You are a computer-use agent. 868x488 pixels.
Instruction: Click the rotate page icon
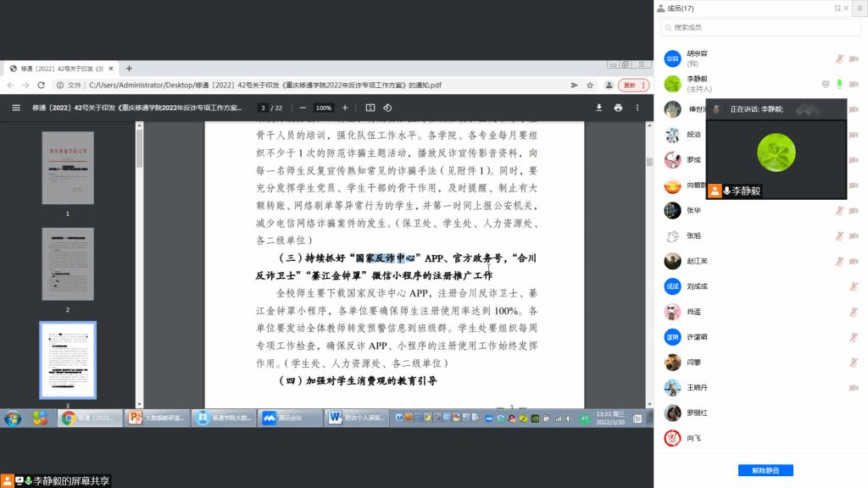tap(387, 108)
